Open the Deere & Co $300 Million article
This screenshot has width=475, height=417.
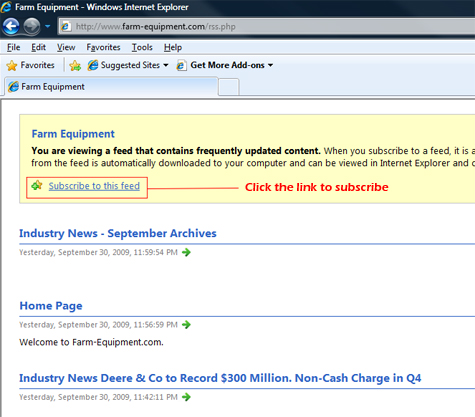tap(220, 378)
